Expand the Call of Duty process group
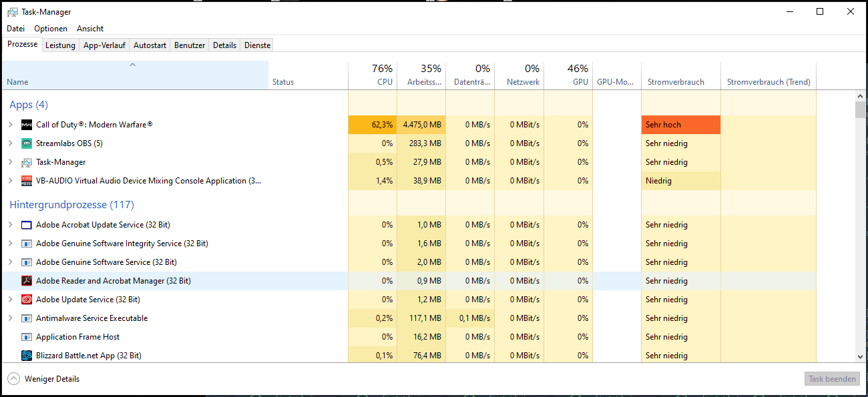868x397 pixels. click(x=10, y=125)
